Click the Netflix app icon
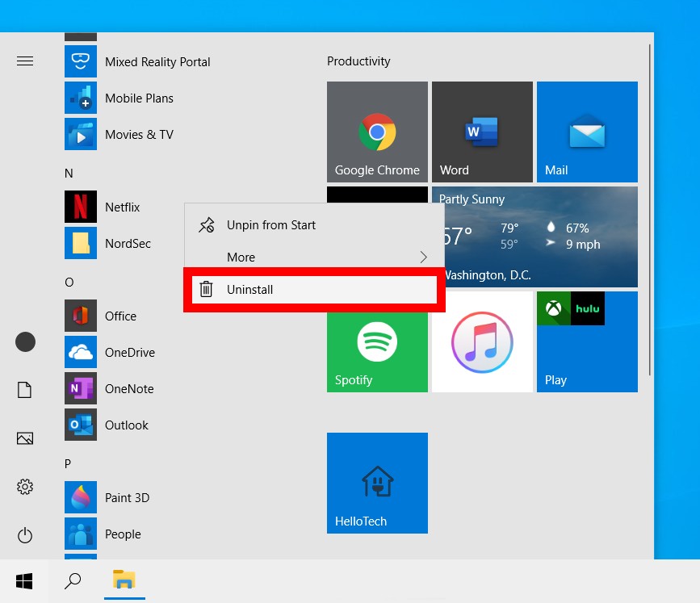This screenshot has height=603, width=700. click(81, 207)
